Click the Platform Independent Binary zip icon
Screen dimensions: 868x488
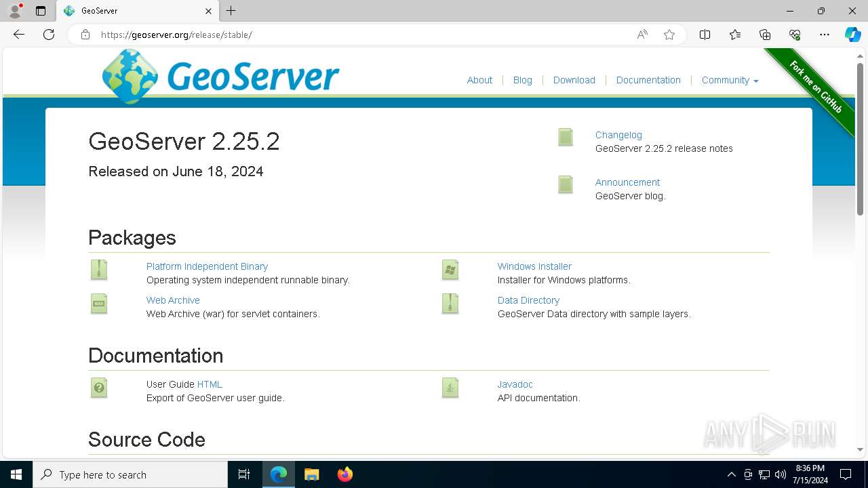click(99, 270)
